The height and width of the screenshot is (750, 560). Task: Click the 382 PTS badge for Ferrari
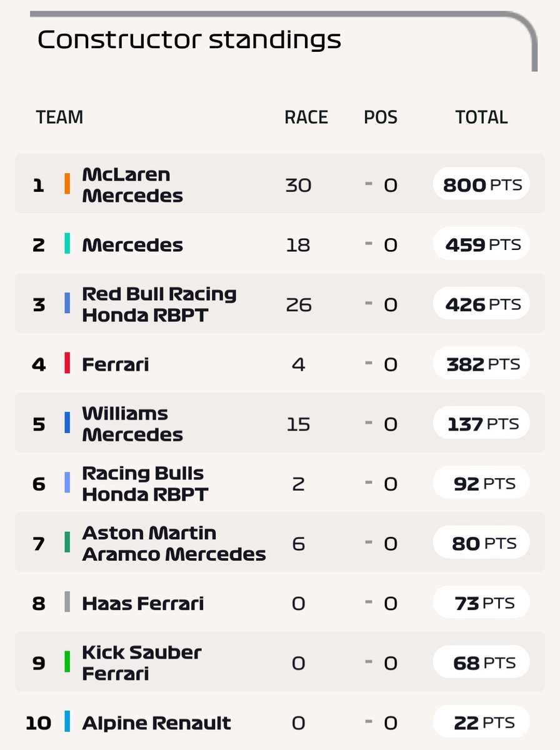pos(481,364)
